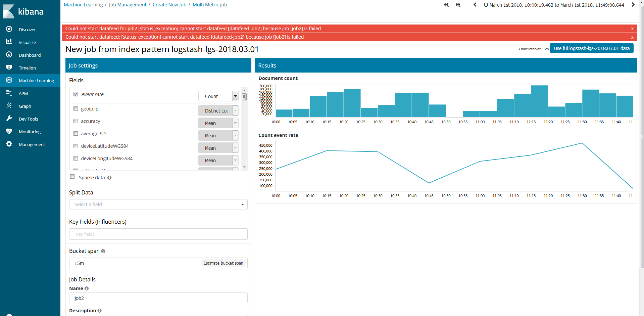
Task: Click fields list scroll up arrow
Action: 244,90
